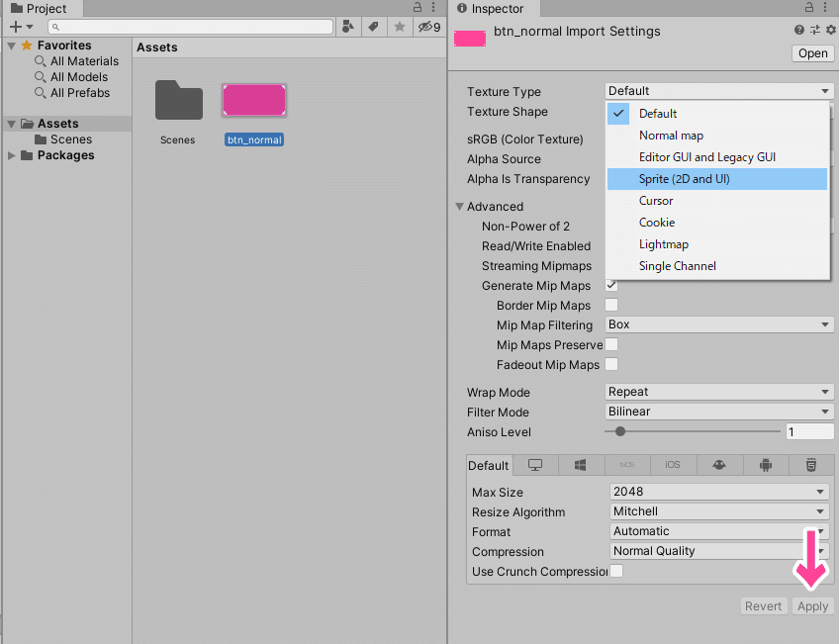The height and width of the screenshot is (644, 839).
Task: Click the Project search input field
Action: [191, 27]
